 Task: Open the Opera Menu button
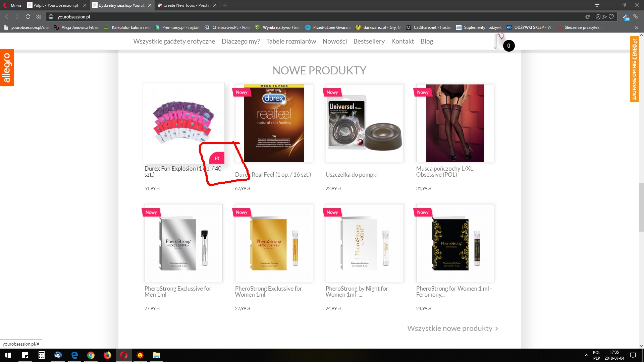(x=12, y=5)
